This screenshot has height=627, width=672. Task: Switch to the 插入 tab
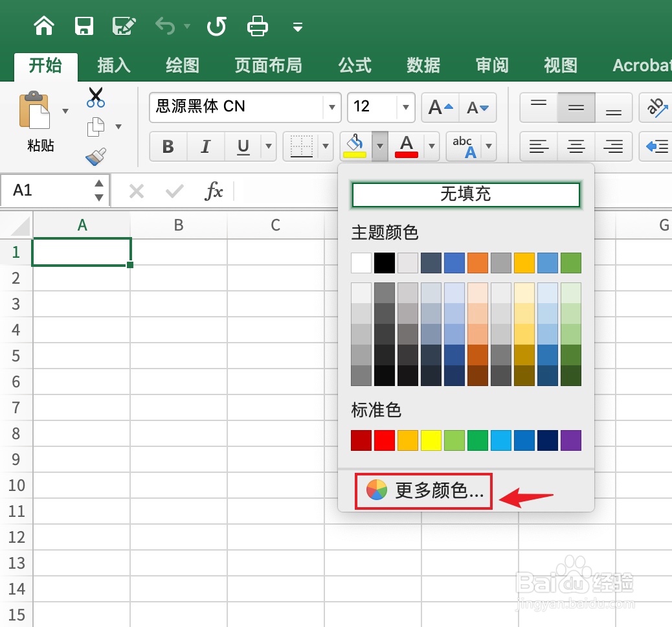click(x=114, y=65)
